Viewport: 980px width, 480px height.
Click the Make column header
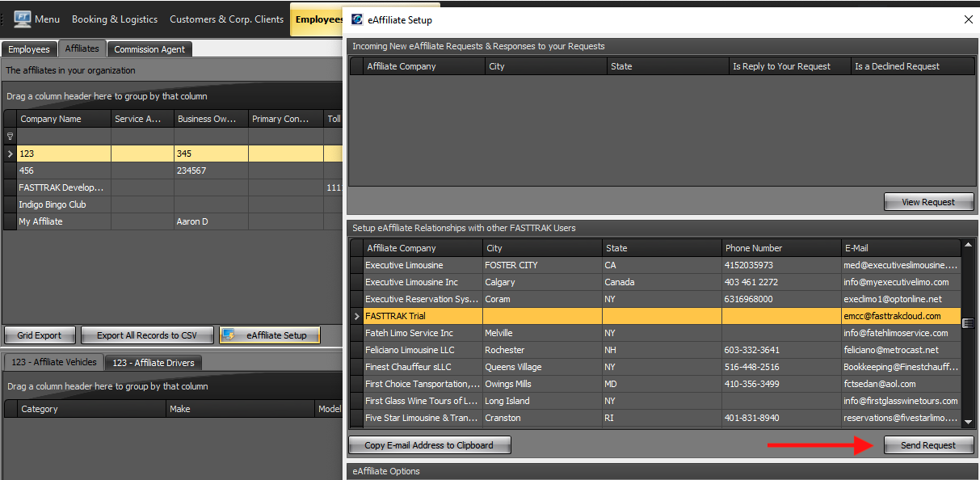241,409
